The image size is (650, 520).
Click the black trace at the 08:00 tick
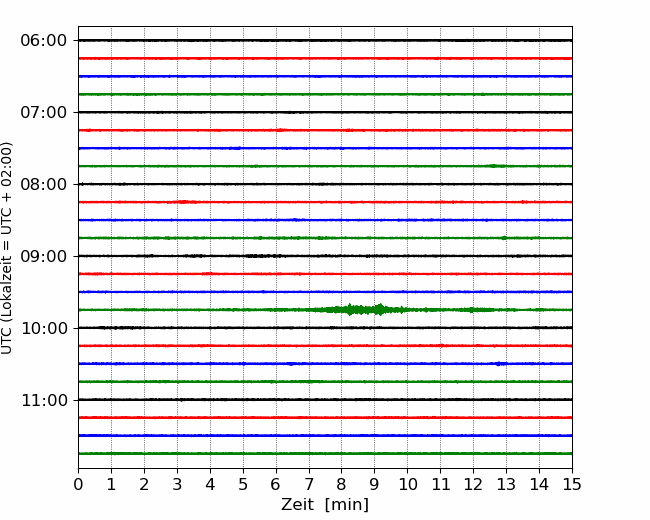coord(325,184)
